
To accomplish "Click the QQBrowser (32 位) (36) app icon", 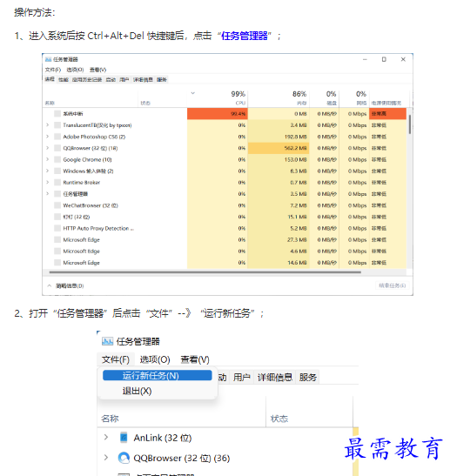I will [124, 458].
